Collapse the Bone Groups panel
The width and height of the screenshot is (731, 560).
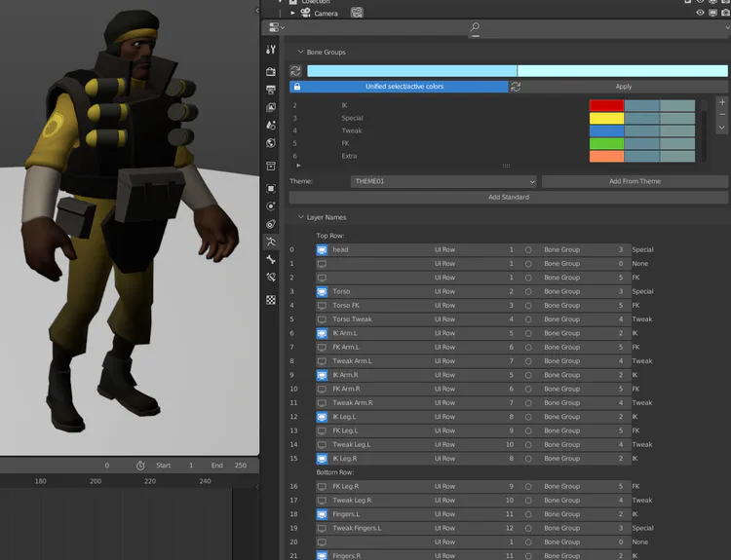pyautogui.click(x=301, y=52)
